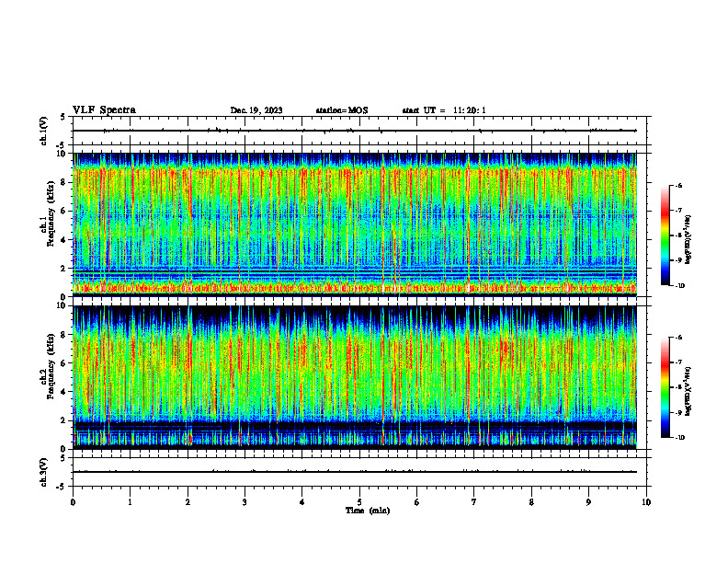Click the "6" kHz tick on ch.2 axis
728x563 pixels.
(x=63, y=363)
